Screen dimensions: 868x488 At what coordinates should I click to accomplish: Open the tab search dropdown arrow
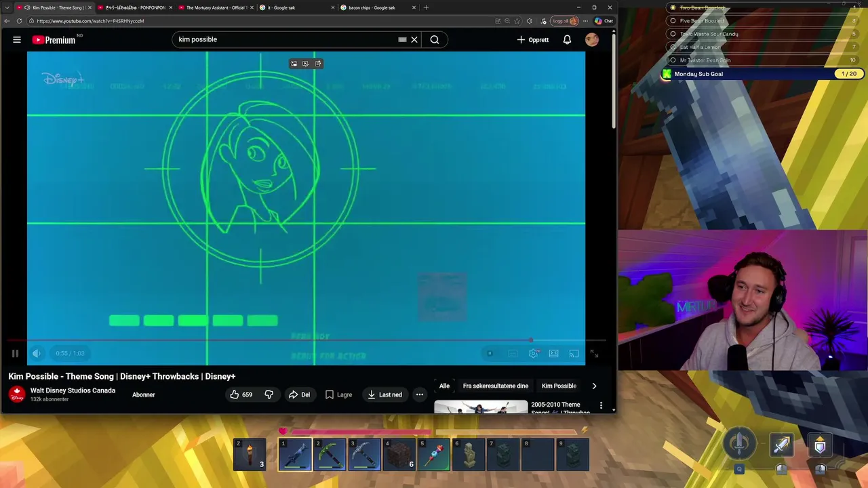click(x=7, y=7)
